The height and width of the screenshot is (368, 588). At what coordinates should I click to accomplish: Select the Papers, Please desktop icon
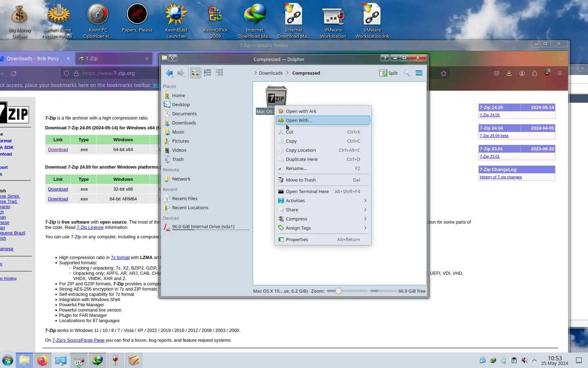tap(137, 18)
